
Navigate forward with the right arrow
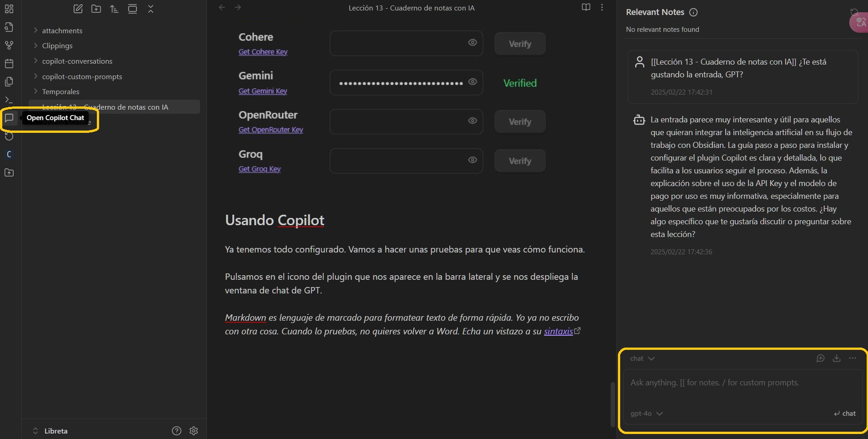click(x=238, y=7)
